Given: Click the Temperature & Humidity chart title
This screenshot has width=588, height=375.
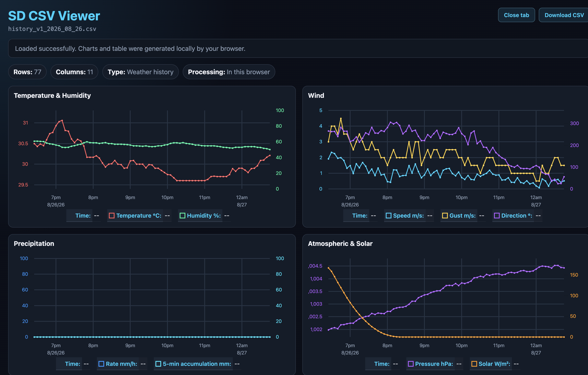Looking at the screenshot, I should coord(52,95).
